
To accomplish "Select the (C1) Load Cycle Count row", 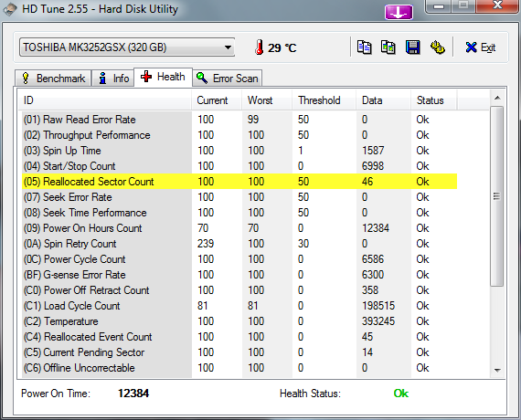I will pyautogui.click(x=239, y=306).
